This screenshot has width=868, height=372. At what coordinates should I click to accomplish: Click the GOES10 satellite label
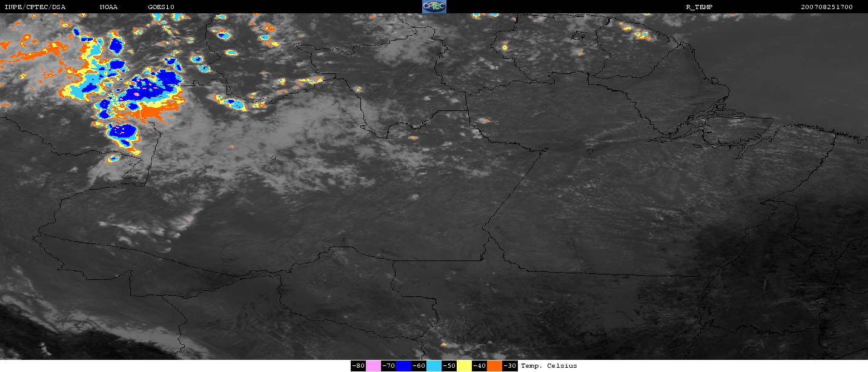161,7
